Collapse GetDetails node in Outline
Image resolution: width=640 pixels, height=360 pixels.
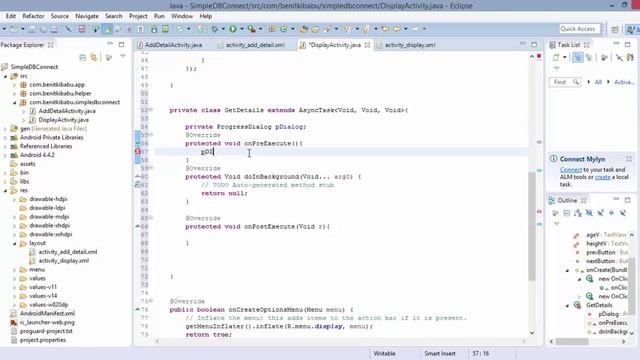567,305
